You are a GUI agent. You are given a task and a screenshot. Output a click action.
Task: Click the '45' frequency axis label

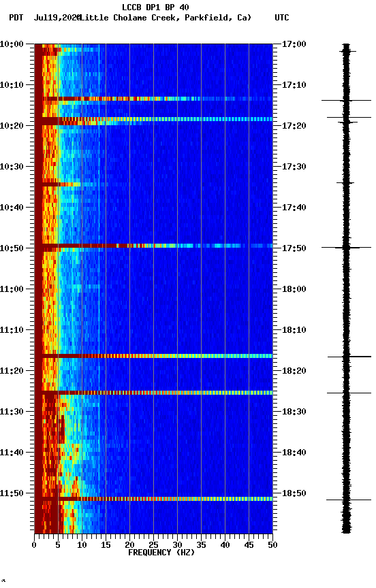coord(249,545)
